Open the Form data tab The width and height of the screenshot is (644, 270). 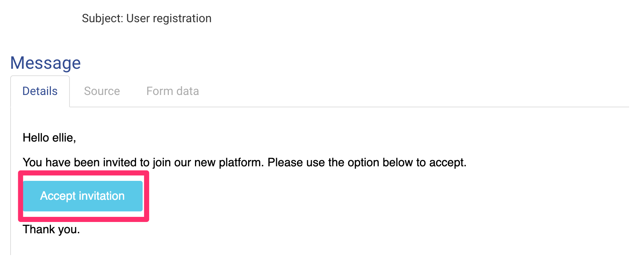tap(172, 91)
